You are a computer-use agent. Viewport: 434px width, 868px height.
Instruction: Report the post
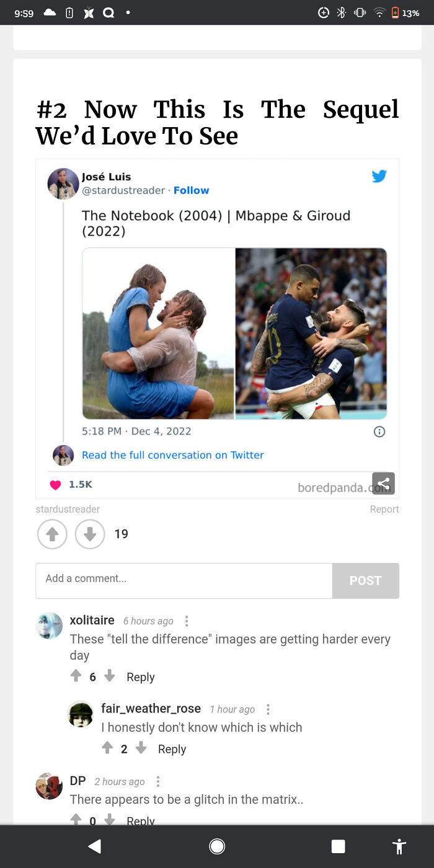[x=384, y=509]
